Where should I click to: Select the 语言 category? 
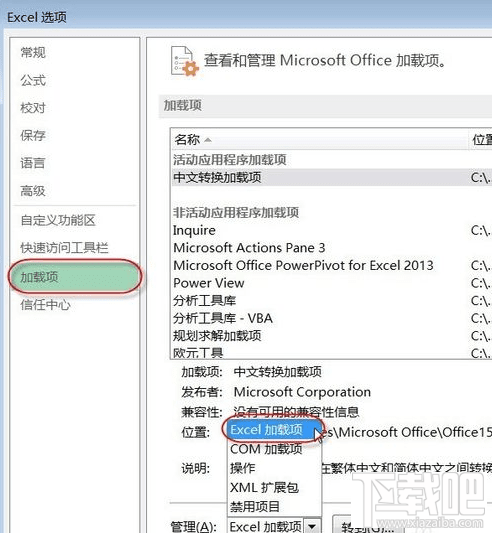coord(33,163)
